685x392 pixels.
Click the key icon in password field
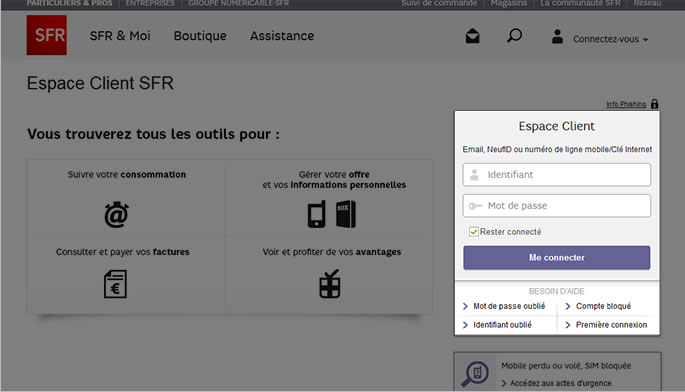coord(475,206)
